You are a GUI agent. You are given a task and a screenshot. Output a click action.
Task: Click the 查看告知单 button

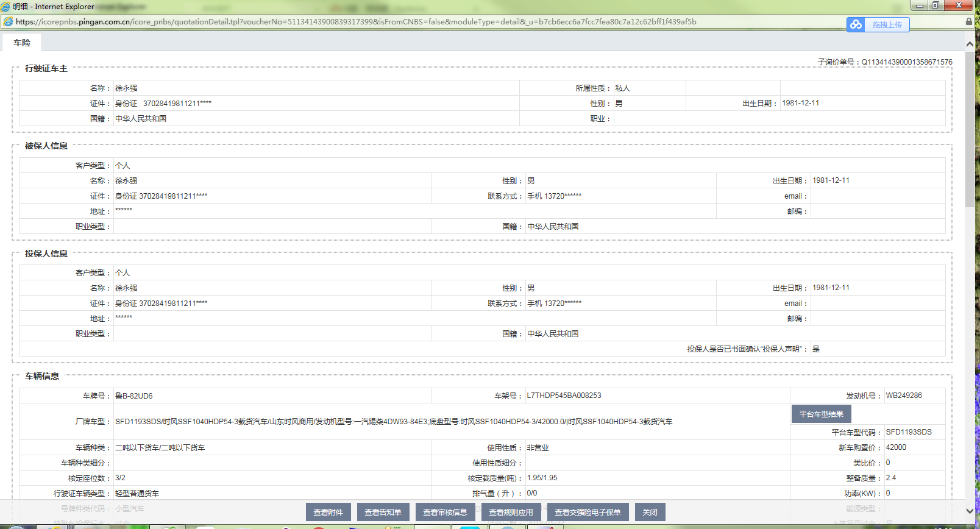[x=383, y=512]
